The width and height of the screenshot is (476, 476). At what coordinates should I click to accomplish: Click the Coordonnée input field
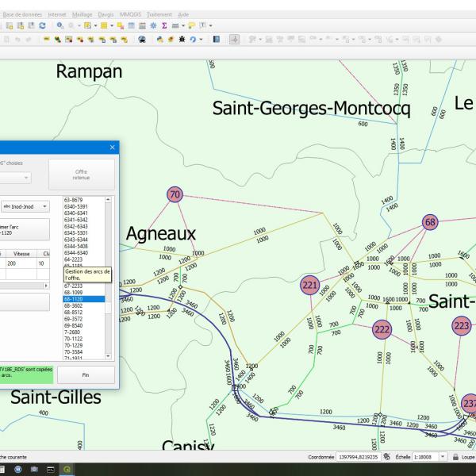pos(357,457)
